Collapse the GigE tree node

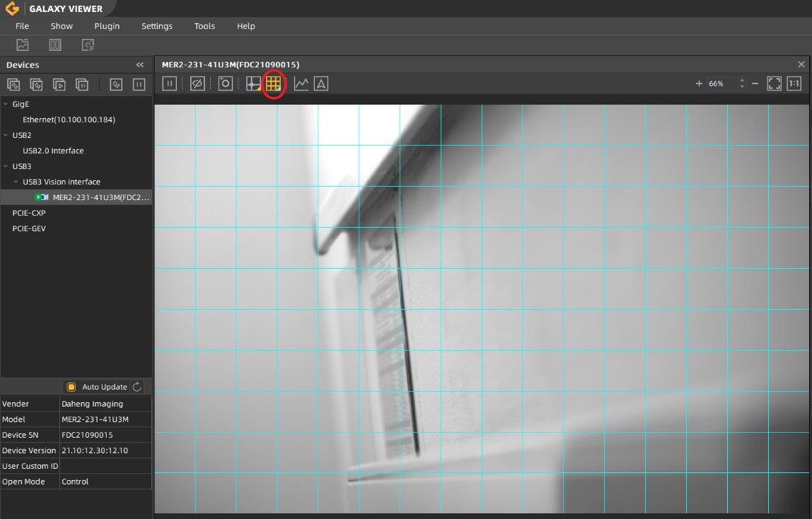pyautogui.click(x=6, y=104)
